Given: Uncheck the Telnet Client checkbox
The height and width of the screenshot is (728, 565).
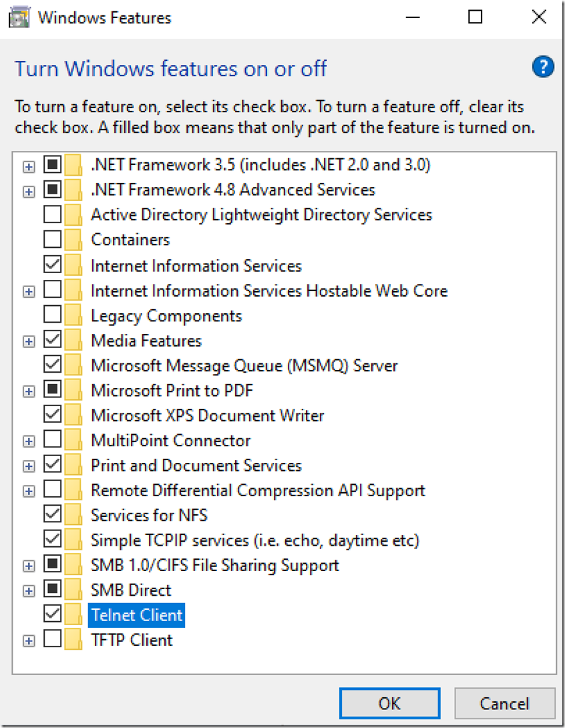Looking at the screenshot, I should click(x=53, y=614).
